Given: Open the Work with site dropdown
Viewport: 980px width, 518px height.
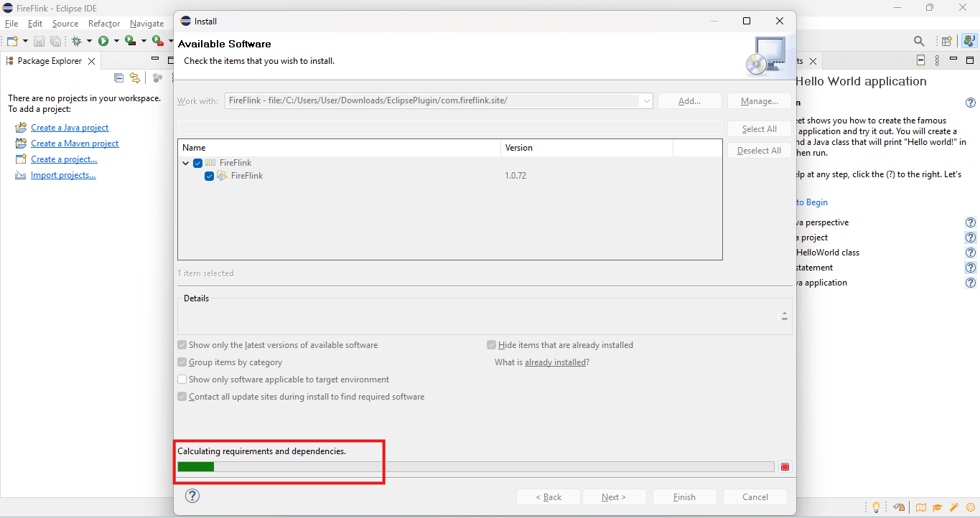Looking at the screenshot, I should [x=646, y=101].
